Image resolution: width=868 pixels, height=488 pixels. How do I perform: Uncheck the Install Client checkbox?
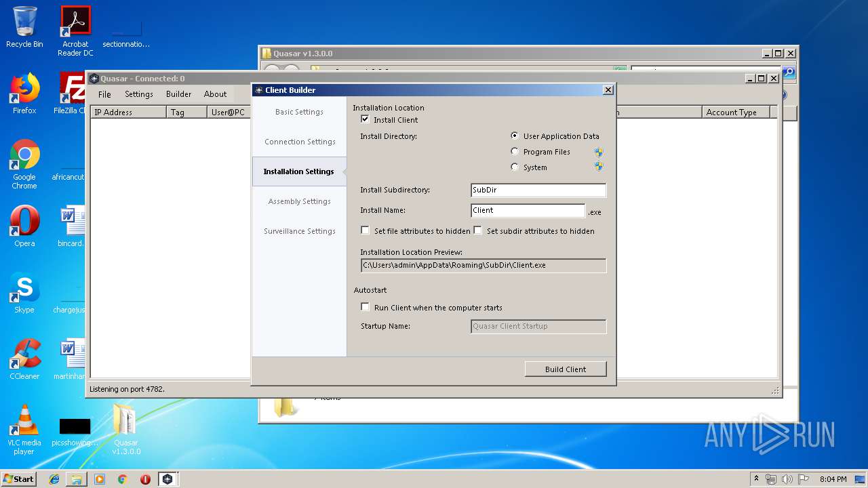pos(366,119)
